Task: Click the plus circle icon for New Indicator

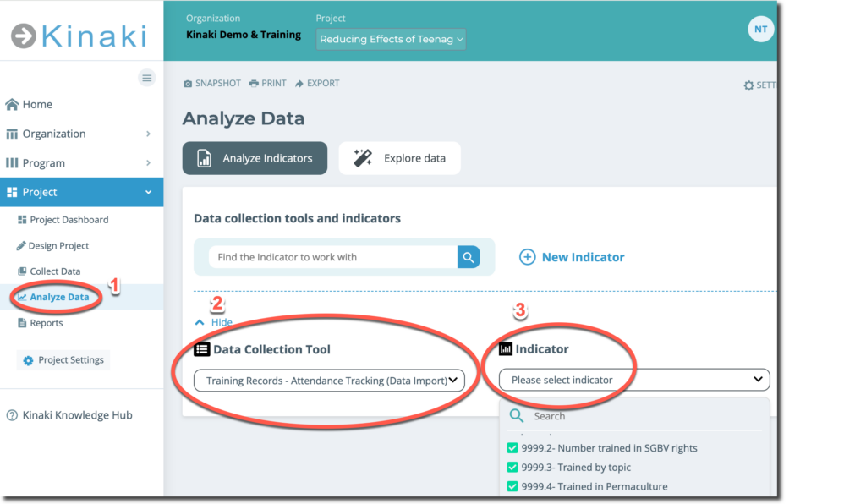Action: point(528,257)
